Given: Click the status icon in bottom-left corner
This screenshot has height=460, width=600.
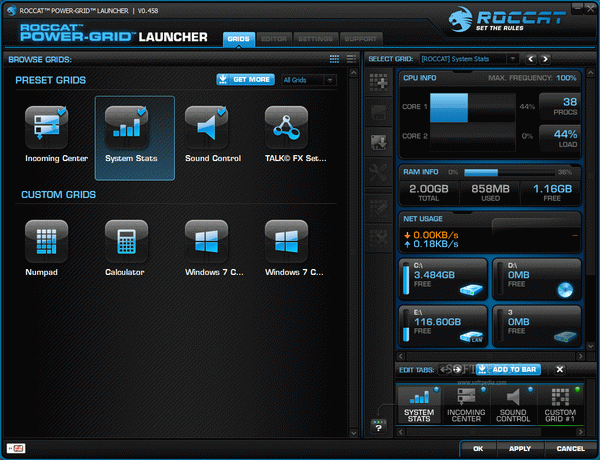Looking at the screenshot, I should pos(16,448).
